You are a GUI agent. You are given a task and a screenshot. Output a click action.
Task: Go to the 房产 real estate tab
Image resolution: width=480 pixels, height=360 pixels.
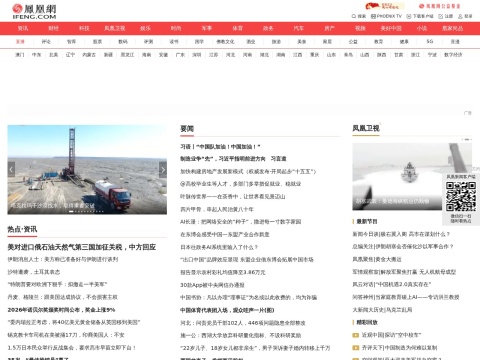(329, 28)
